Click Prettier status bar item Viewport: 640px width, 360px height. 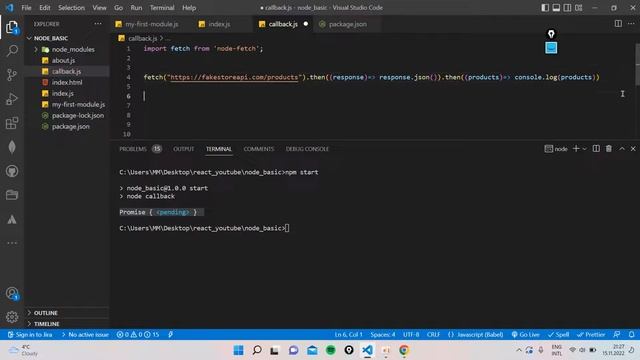point(591,335)
